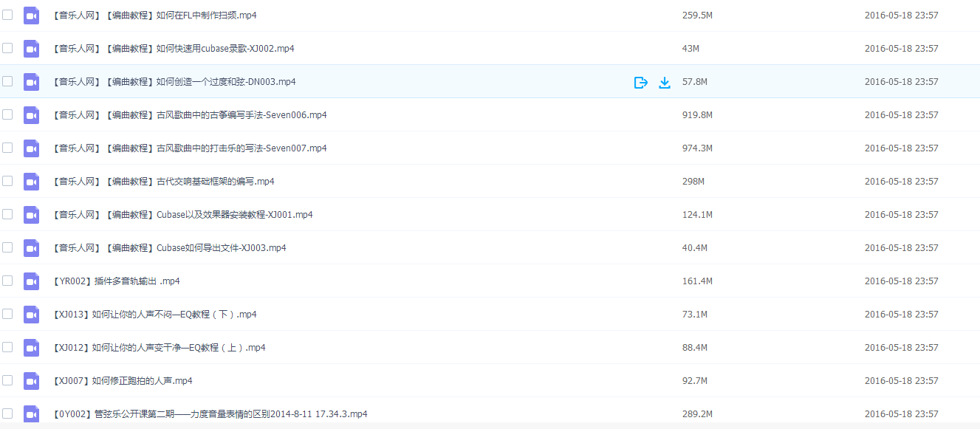
Task: Click the date on the 【YR002】插件多音轨输出 row
Action: click(x=902, y=281)
